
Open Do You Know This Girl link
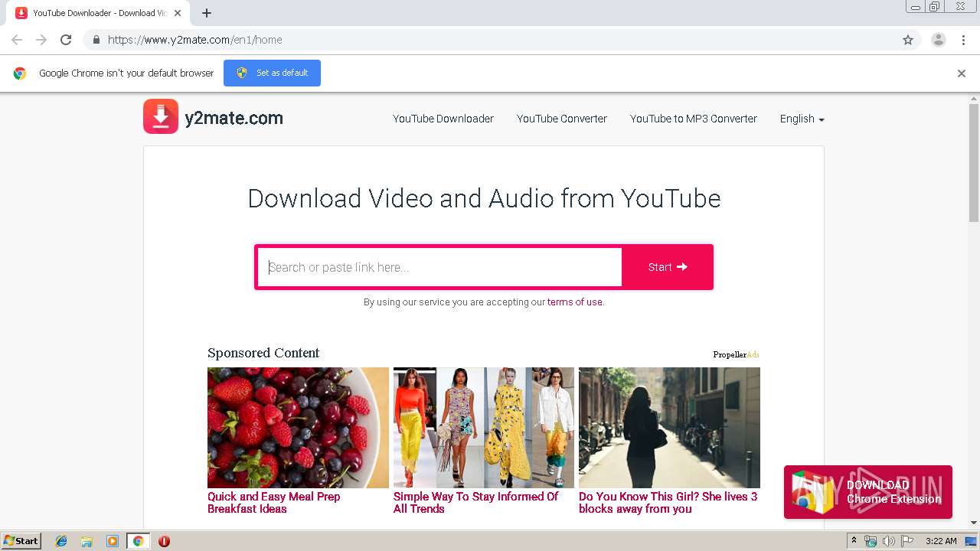coord(668,503)
